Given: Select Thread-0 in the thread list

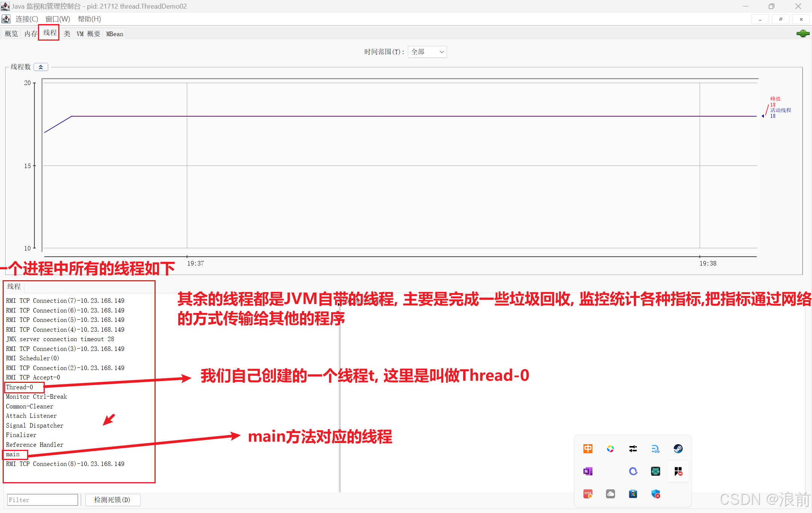Looking at the screenshot, I should [20, 387].
